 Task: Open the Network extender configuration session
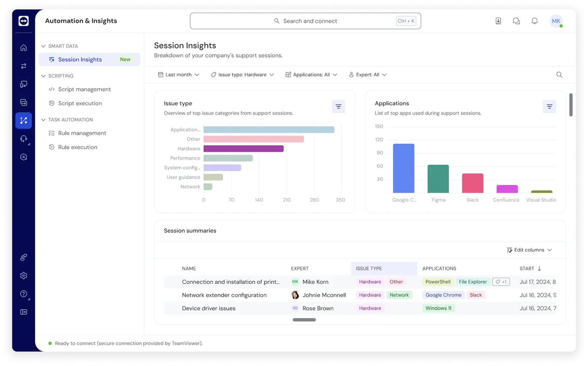pyautogui.click(x=224, y=295)
